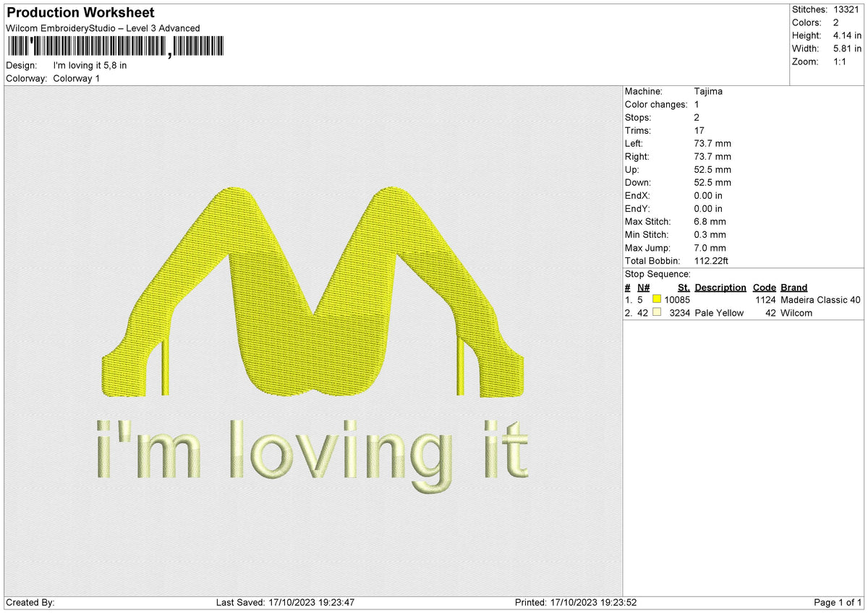Click the Max Jump value 7.0 mm
This screenshot has height=613, width=868.
click(710, 247)
